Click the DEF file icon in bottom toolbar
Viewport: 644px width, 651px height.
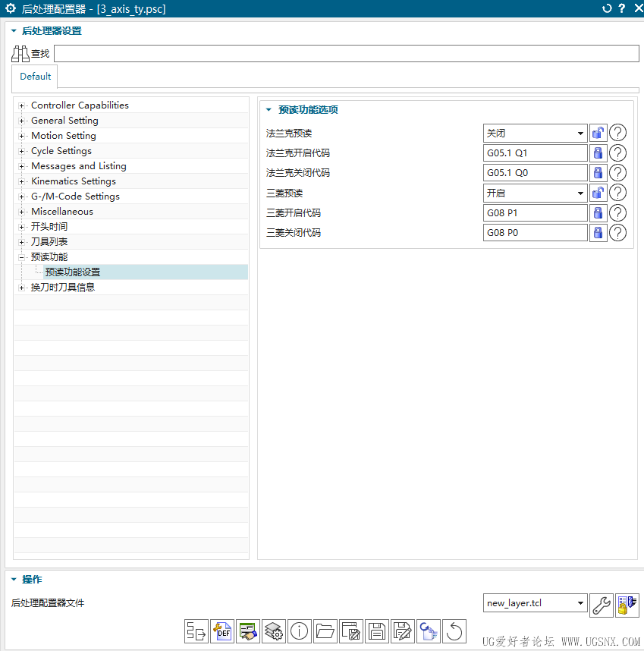click(x=222, y=631)
